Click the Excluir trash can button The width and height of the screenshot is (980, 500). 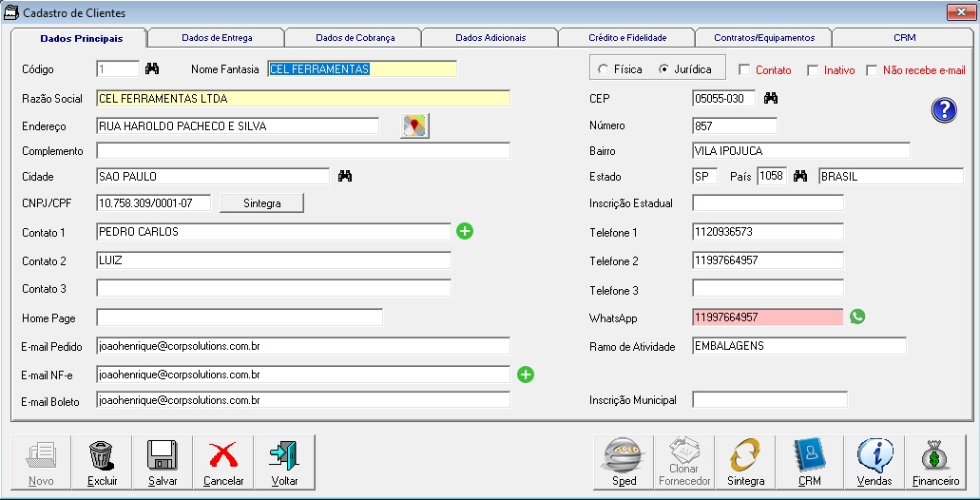coord(102,462)
